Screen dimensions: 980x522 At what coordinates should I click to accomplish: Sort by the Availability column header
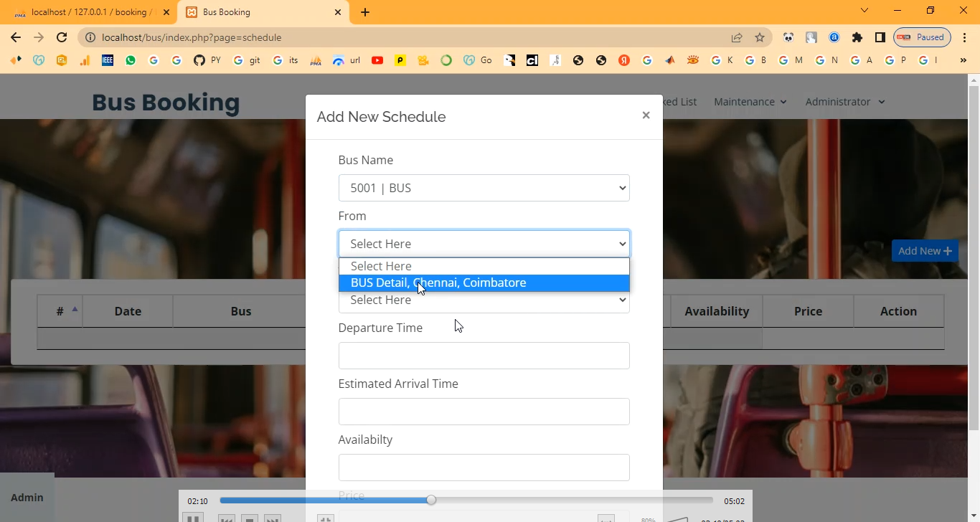(717, 311)
